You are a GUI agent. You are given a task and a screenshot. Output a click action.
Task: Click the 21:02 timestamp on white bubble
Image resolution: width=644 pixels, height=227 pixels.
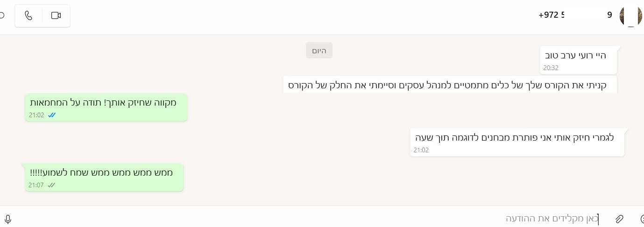(x=421, y=150)
